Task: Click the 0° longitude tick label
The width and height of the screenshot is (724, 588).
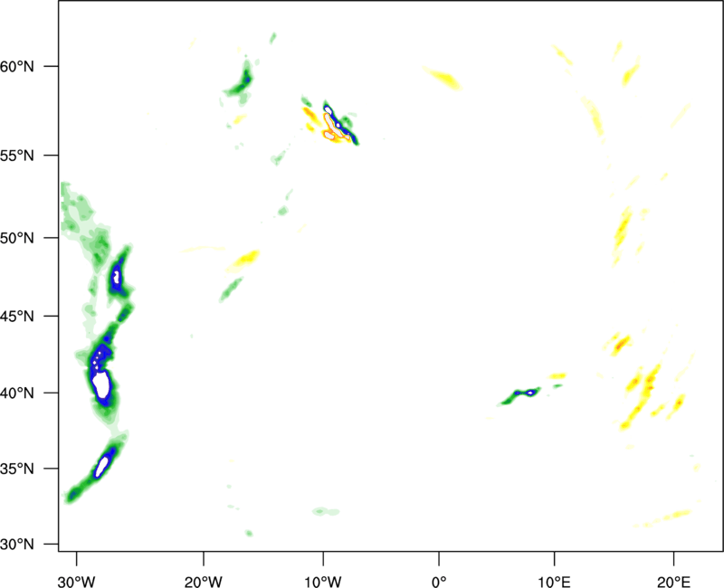Action: click(x=439, y=582)
